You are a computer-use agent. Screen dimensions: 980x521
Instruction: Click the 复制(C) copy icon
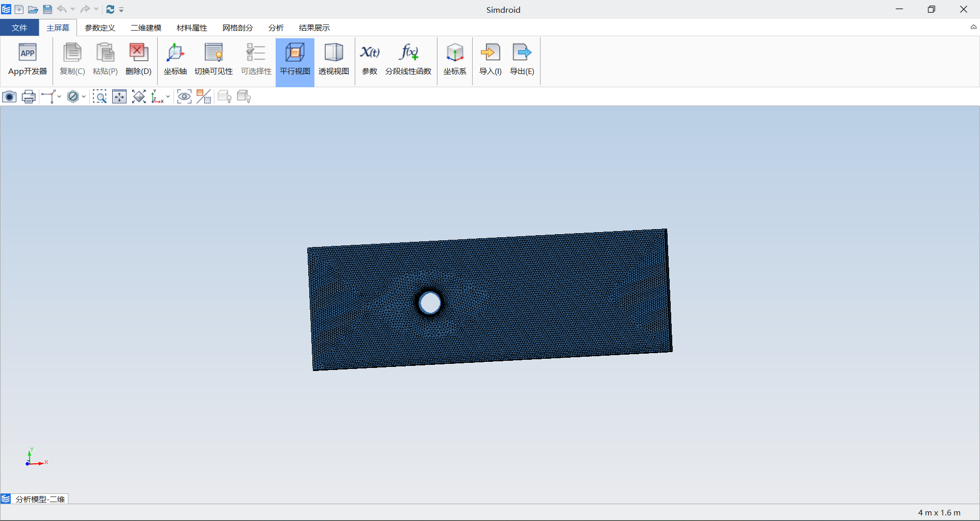(x=72, y=60)
